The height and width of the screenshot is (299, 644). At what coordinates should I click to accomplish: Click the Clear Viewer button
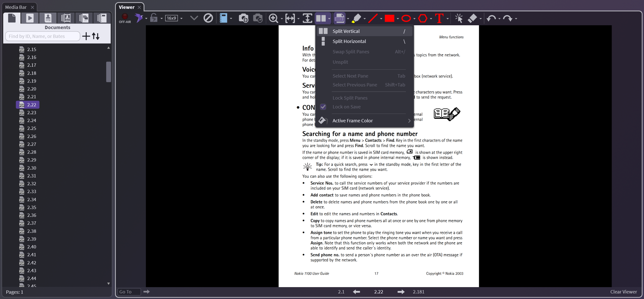click(x=623, y=292)
